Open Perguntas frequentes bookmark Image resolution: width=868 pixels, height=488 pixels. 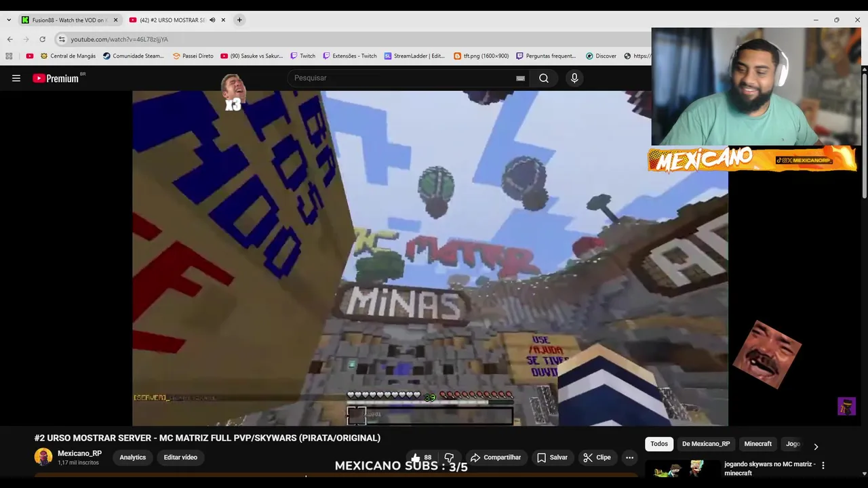(x=546, y=56)
